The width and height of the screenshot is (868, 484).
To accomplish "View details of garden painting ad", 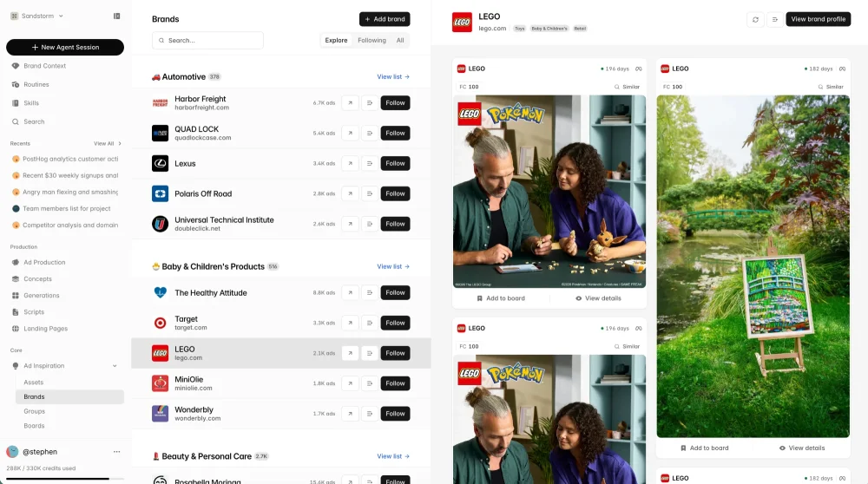I will (802, 448).
